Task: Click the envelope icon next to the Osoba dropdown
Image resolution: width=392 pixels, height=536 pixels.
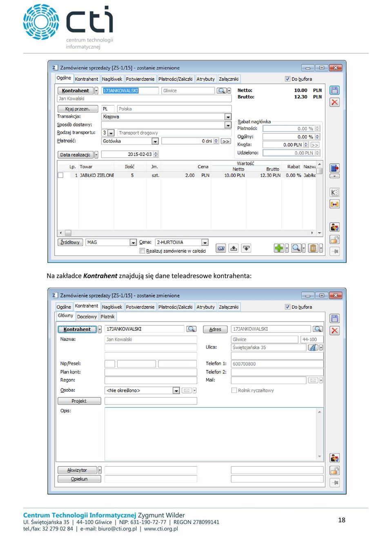Action: tap(186, 391)
